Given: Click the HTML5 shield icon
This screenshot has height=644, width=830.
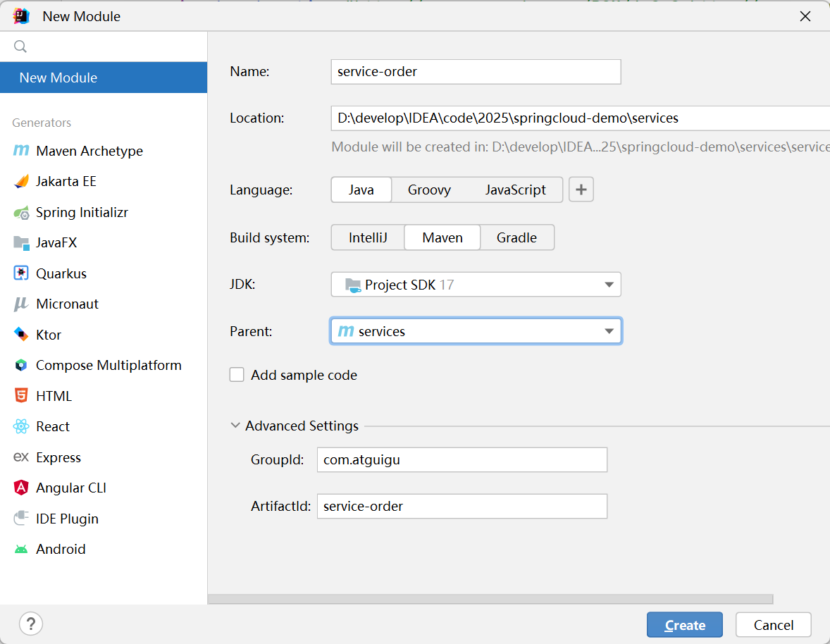Looking at the screenshot, I should pos(21,396).
